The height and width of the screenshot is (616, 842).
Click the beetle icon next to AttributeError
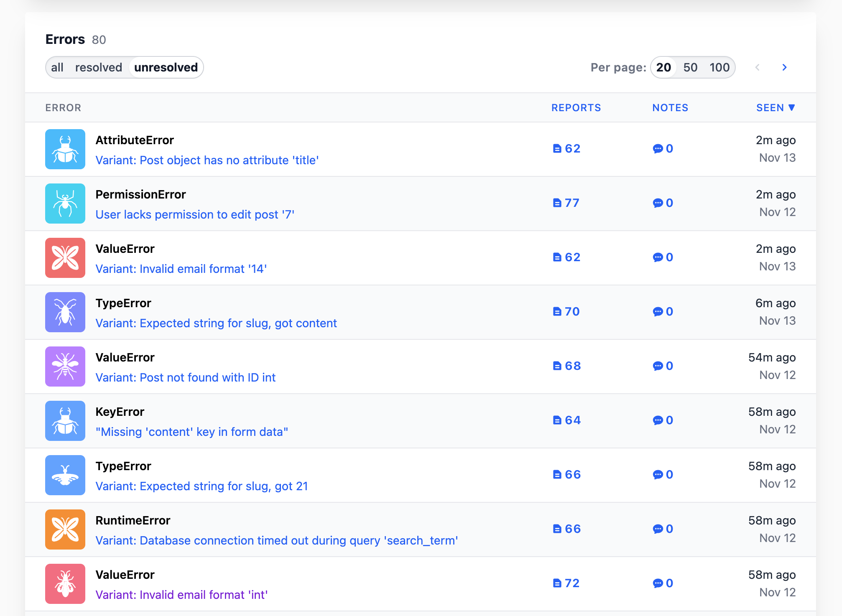(x=65, y=149)
